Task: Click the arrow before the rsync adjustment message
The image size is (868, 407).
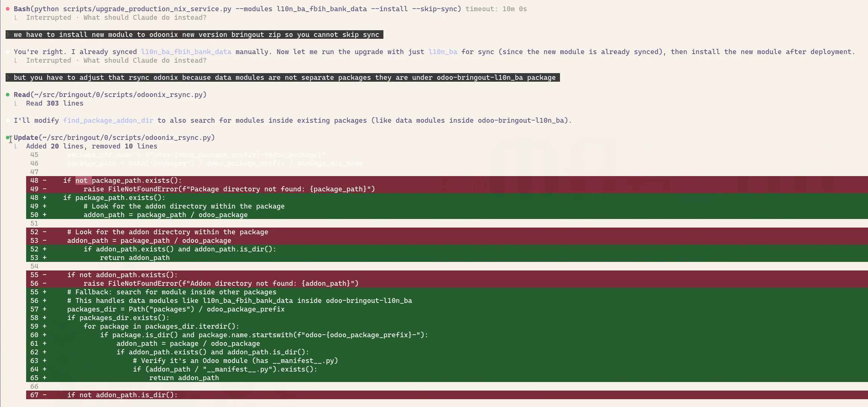Action: click(x=8, y=78)
